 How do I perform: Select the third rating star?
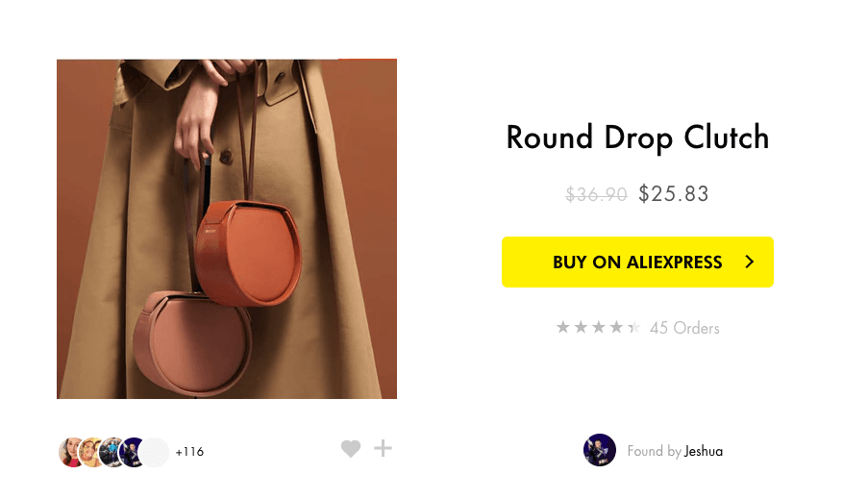tap(599, 327)
